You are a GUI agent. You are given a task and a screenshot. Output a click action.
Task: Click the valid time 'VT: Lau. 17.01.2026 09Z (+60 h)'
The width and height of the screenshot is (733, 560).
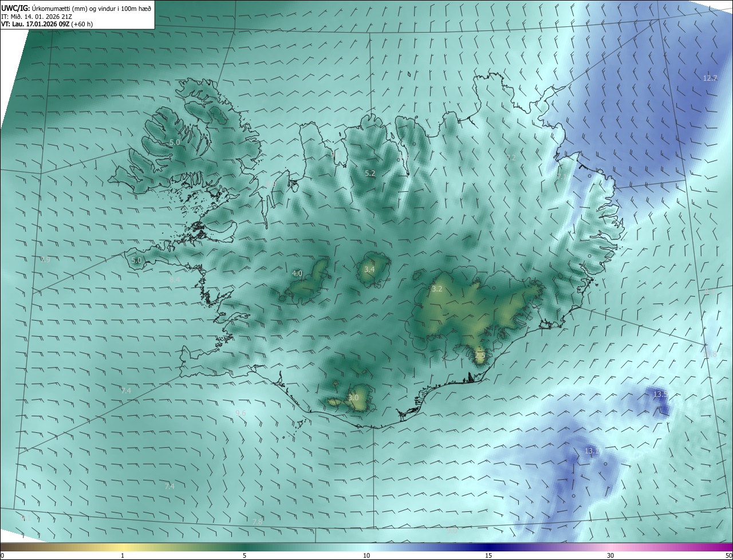pos(48,24)
